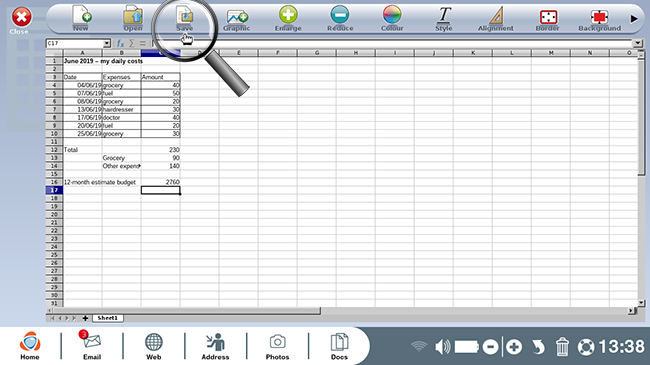Insert a chart with the Graphic icon

click(x=237, y=17)
